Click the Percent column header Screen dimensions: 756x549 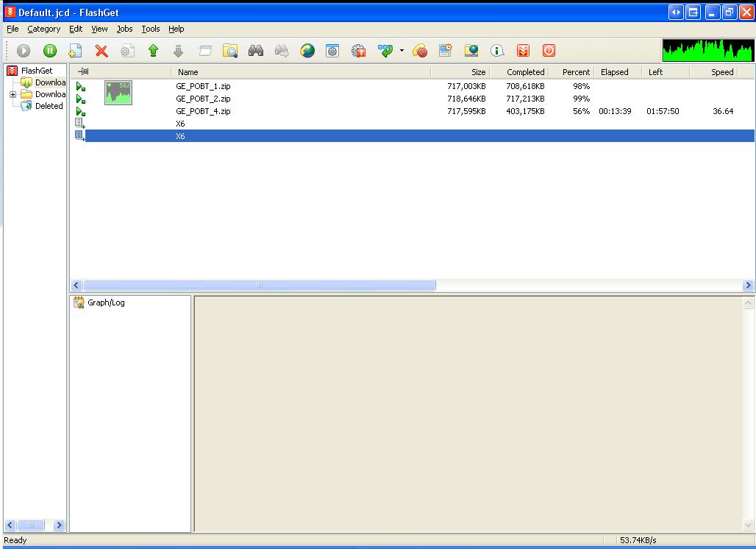pos(576,72)
